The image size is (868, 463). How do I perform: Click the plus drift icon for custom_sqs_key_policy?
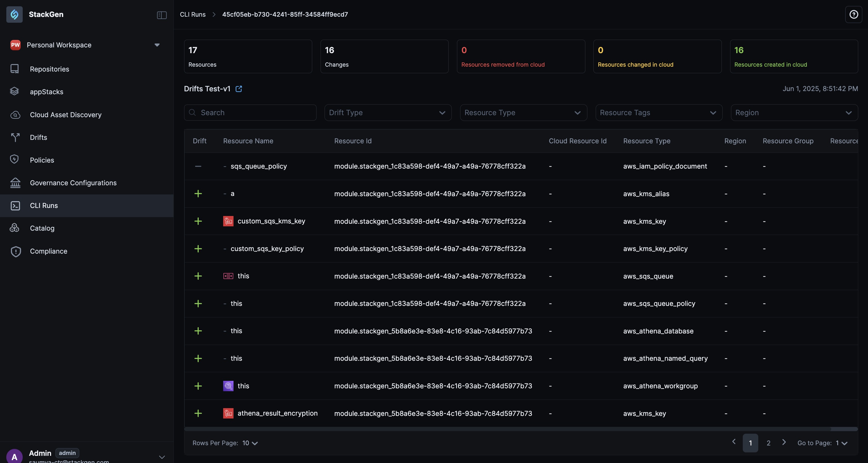pyautogui.click(x=198, y=249)
